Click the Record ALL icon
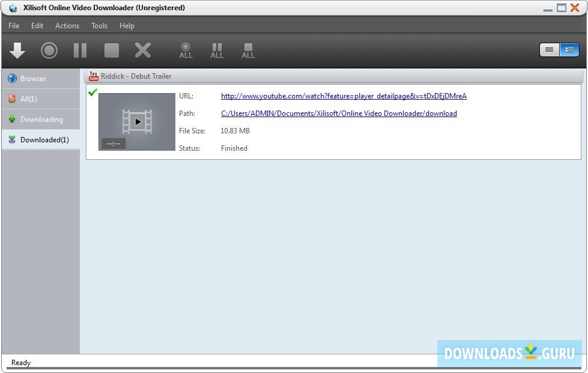 click(186, 50)
